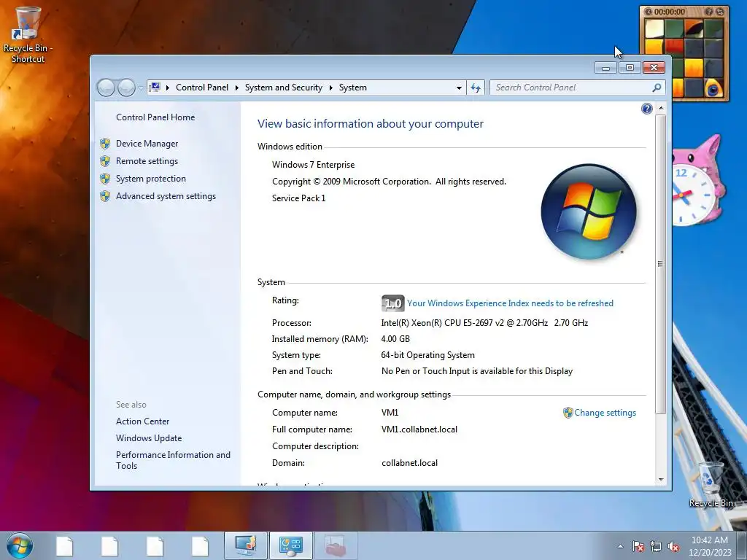Open the Windows Start button
The height and width of the screenshot is (560, 747).
[x=20, y=546]
